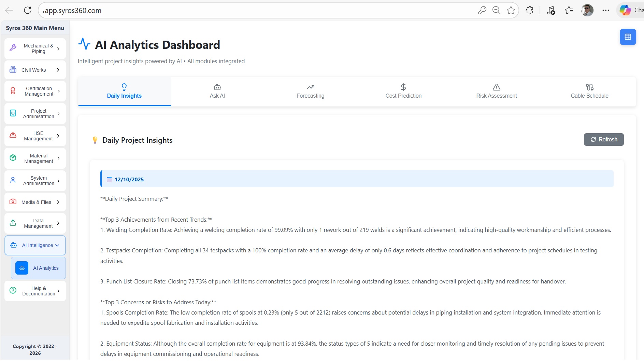Go to the Risk Assessment tab
Image resolution: width=644 pixels, height=362 pixels.
click(x=496, y=91)
